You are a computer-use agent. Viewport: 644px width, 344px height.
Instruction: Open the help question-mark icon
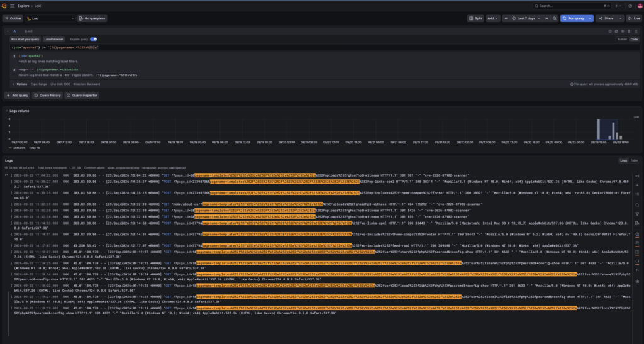[630, 6]
